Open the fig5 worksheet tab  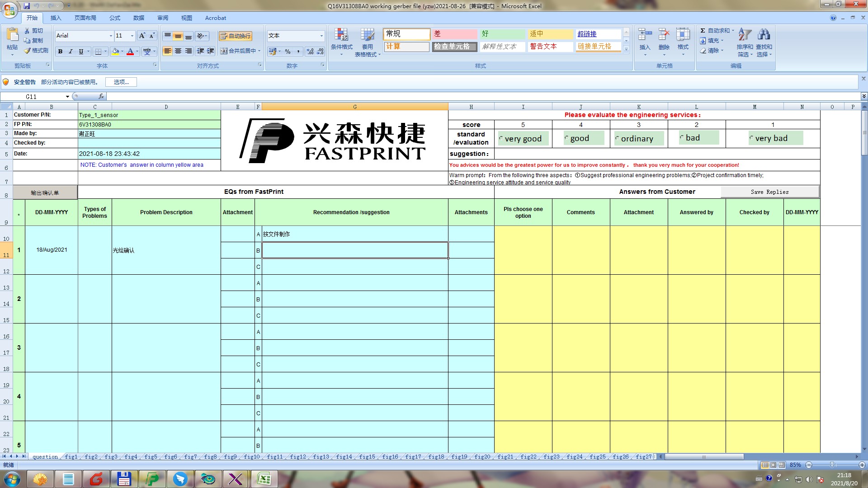tap(151, 457)
